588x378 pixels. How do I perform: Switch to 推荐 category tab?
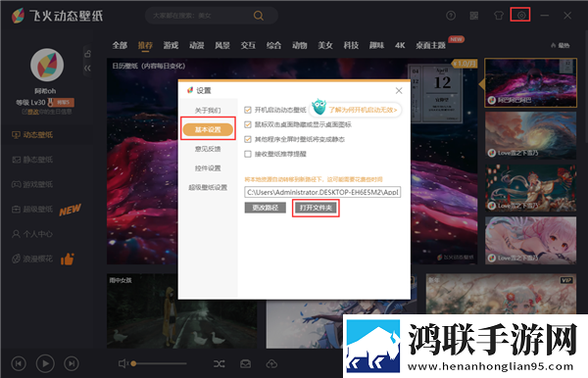point(145,45)
